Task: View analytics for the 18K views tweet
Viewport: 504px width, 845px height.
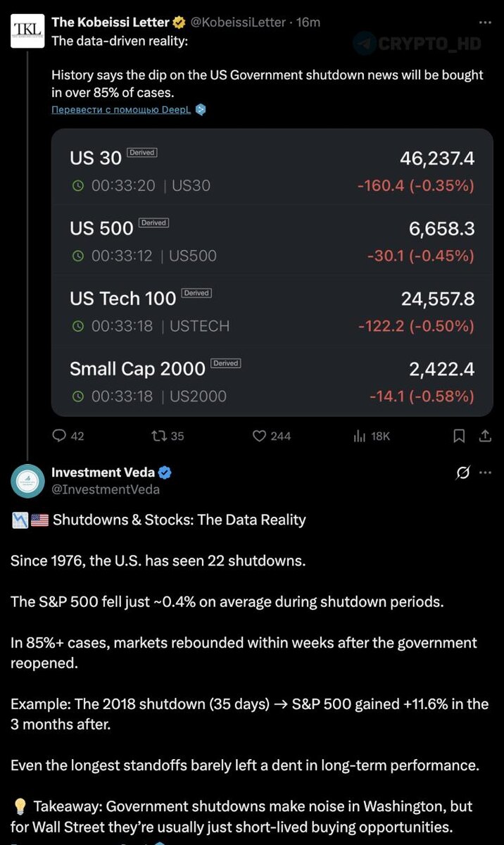Action: tap(360, 436)
